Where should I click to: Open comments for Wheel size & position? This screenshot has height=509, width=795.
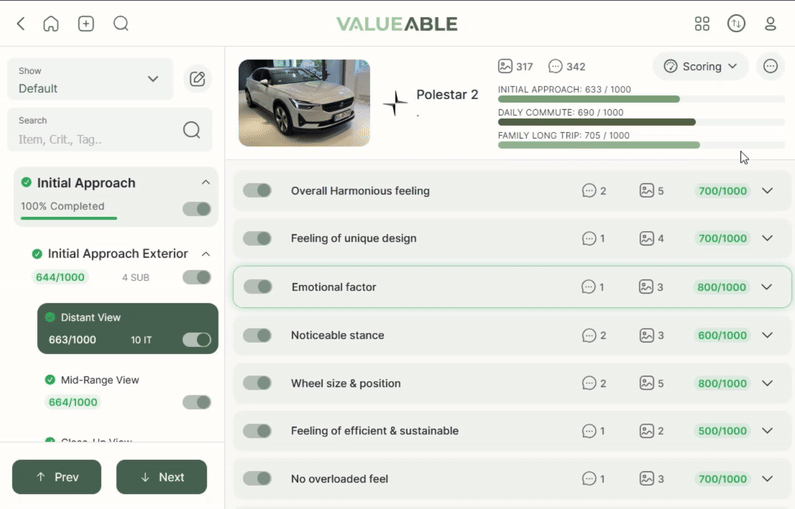[x=589, y=383]
